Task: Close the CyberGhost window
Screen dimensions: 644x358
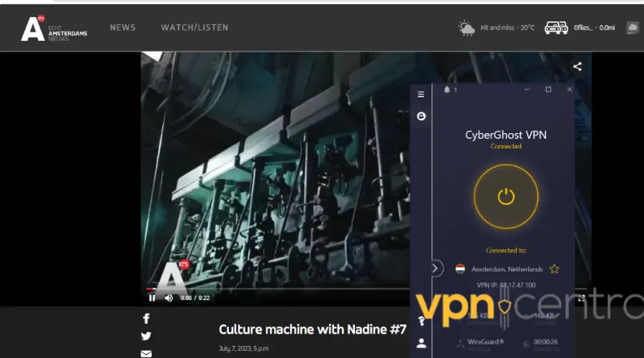Action: pyautogui.click(x=570, y=89)
